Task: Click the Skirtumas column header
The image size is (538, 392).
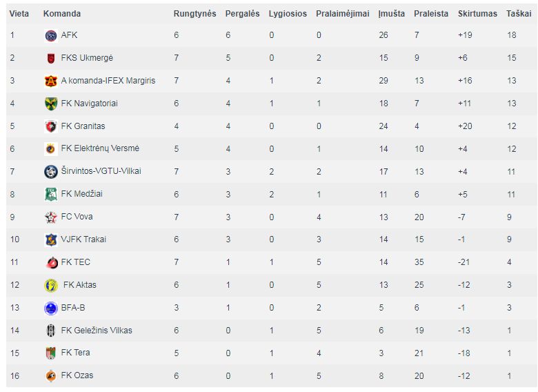Action: click(x=477, y=14)
